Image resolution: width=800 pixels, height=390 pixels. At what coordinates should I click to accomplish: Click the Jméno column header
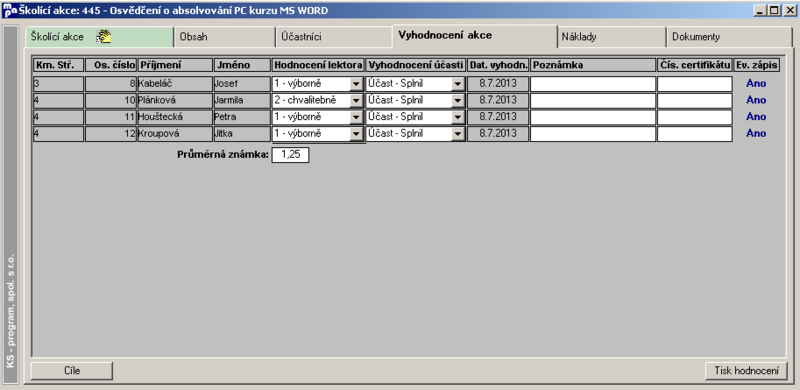(242, 65)
